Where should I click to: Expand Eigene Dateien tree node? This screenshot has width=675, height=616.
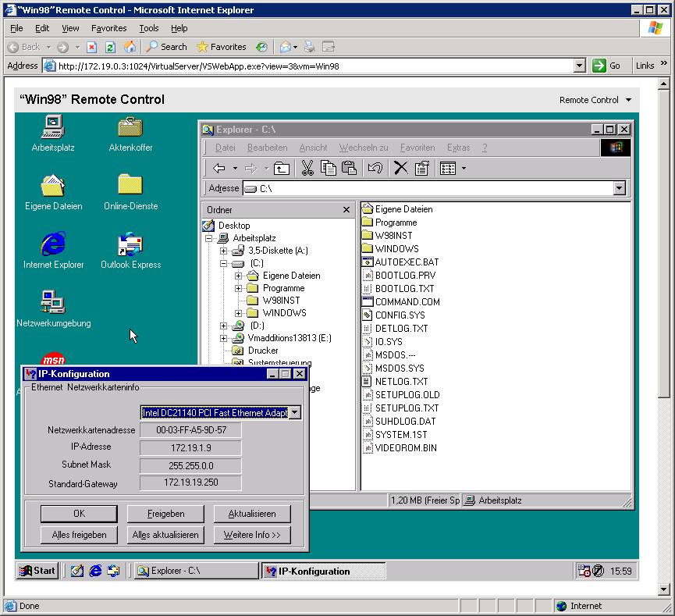point(238,276)
